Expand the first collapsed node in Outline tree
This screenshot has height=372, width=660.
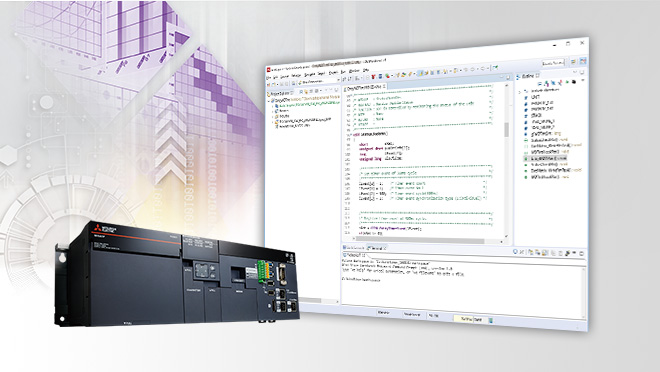[520, 91]
